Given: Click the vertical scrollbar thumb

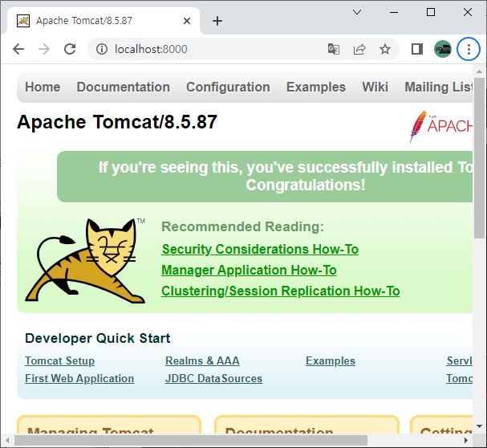Looking at the screenshot, I should (479, 158).
